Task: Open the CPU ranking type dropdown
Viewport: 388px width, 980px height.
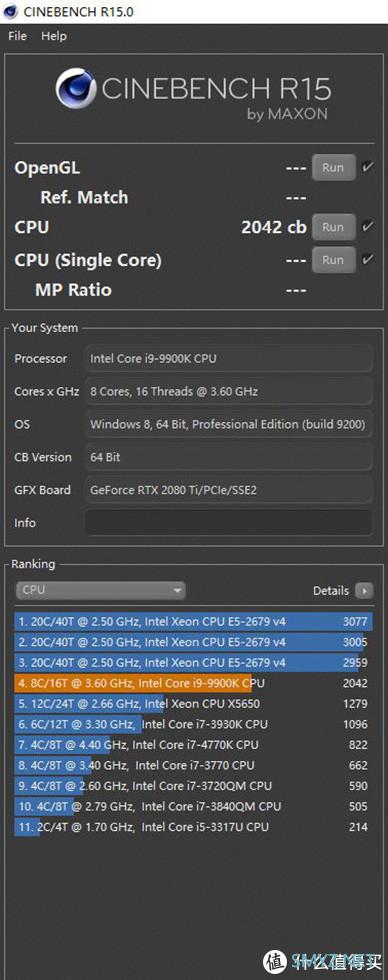Action: (101, 590)
